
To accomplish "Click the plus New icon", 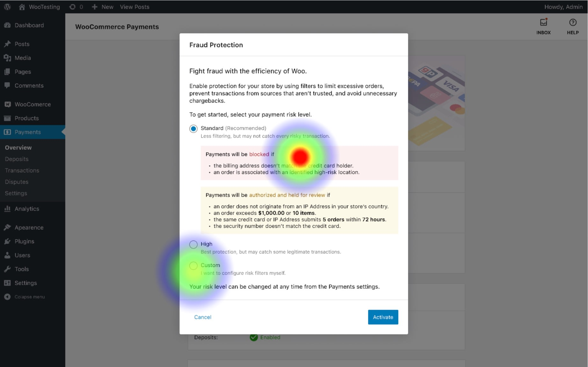I will [94, 7].
